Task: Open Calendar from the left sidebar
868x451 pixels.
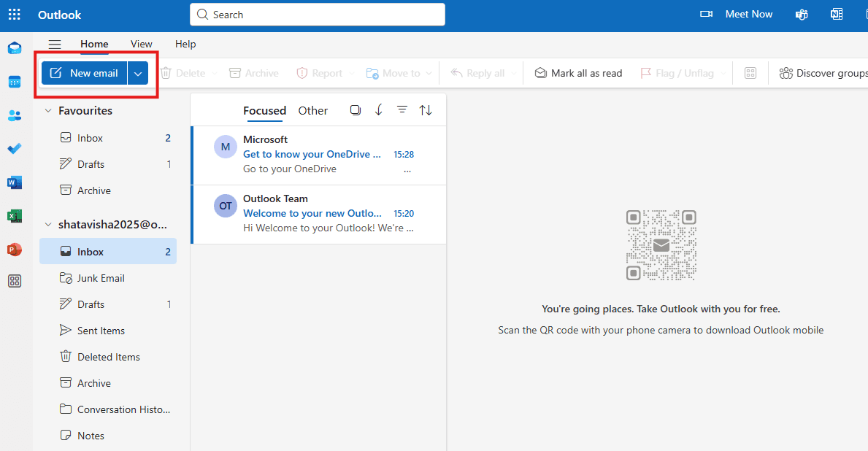Action: (15, 82)
